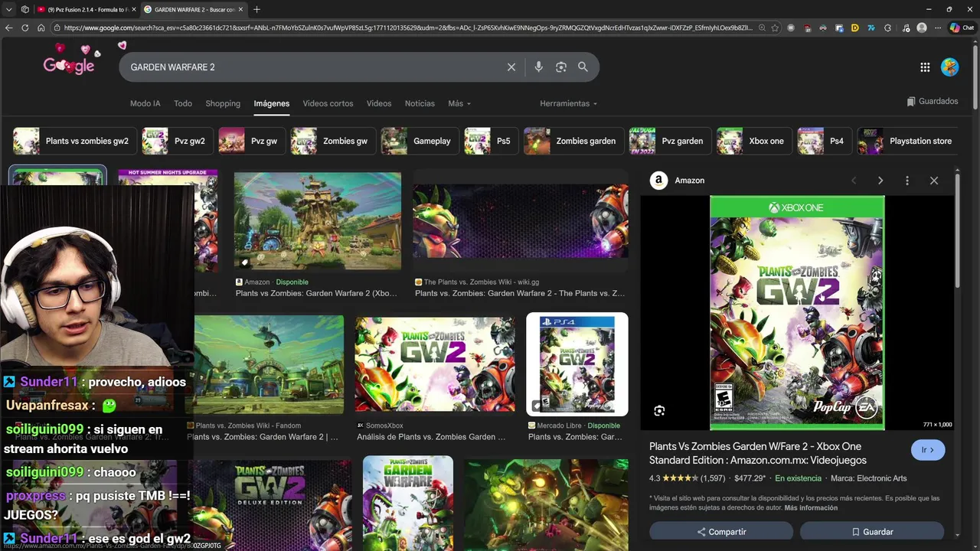Image resolution: width=980 pixels, height=551 pixels.
Task: Open the Garden Warfare cover image result
Action: (408, 503)
